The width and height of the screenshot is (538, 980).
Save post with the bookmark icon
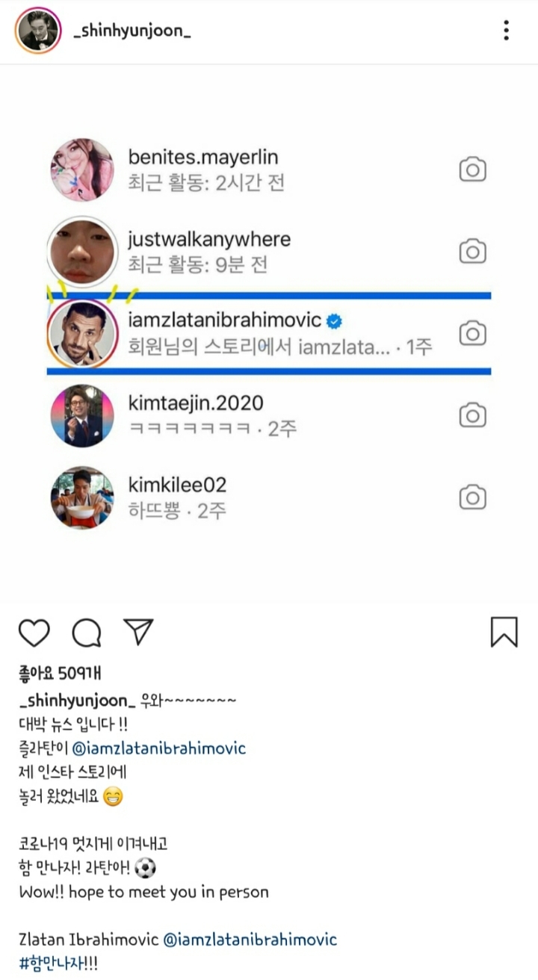(504, 632)
